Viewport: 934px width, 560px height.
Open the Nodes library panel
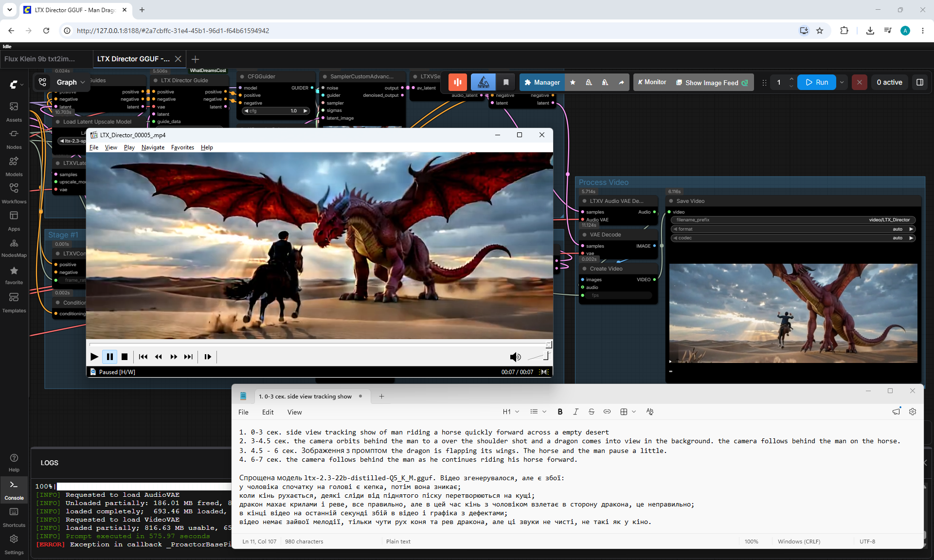14,139
